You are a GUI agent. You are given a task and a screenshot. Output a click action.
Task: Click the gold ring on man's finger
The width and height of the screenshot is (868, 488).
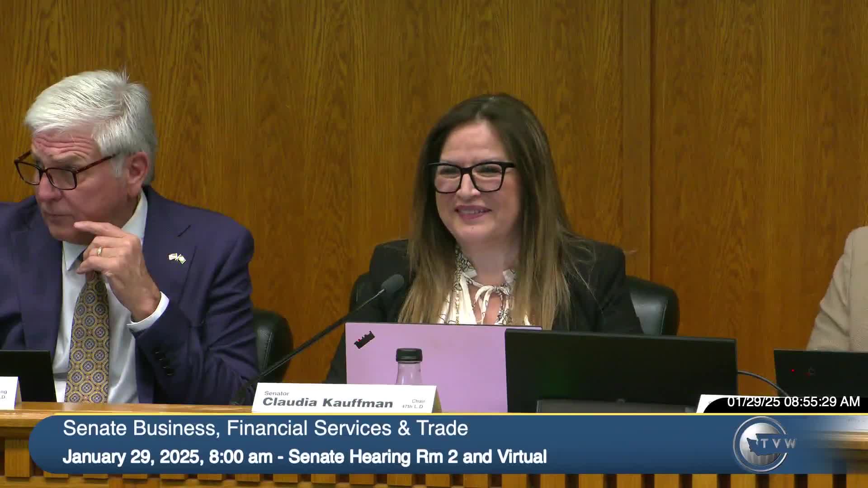pos(99,251)
